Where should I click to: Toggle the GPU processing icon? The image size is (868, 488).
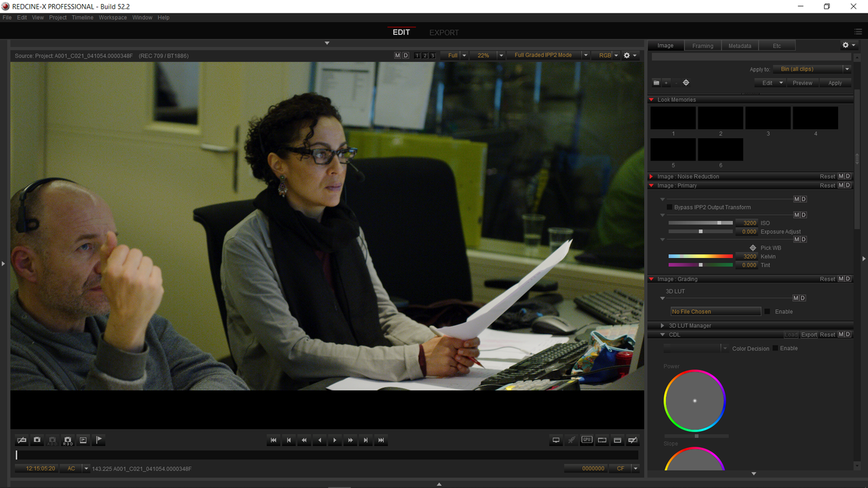(587, 440)
